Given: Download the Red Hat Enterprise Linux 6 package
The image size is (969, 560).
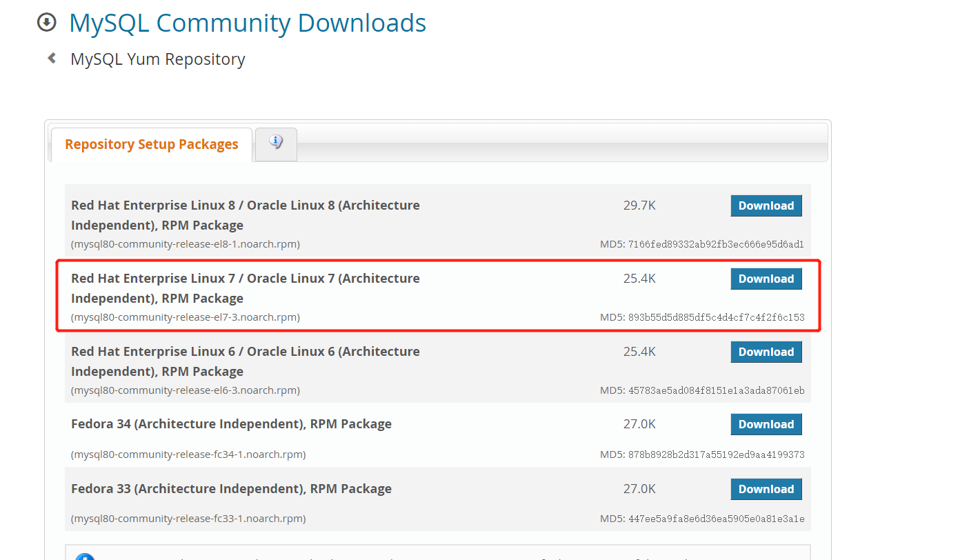Looking at the screenshot, I should (x=766, y=352).
